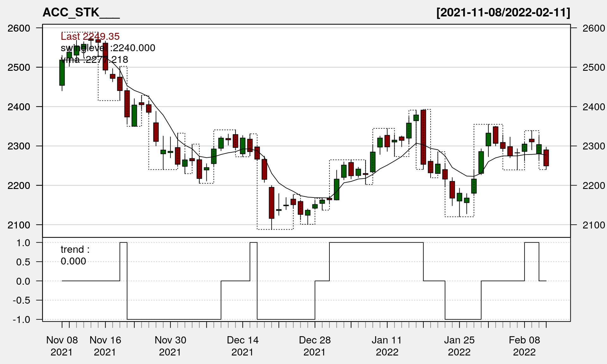Click the Nov 08 2021 date label
This screenshot has width=607, height=364.
click(62, 346)
